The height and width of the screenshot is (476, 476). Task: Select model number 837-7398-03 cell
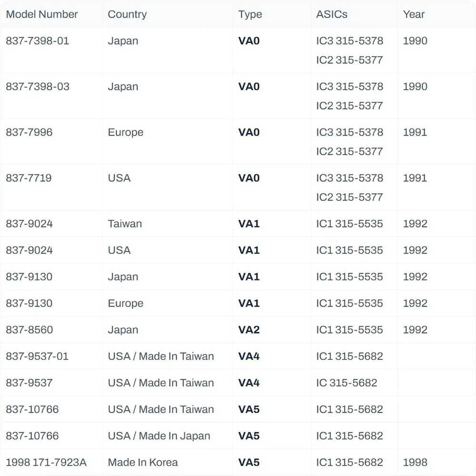38,87
